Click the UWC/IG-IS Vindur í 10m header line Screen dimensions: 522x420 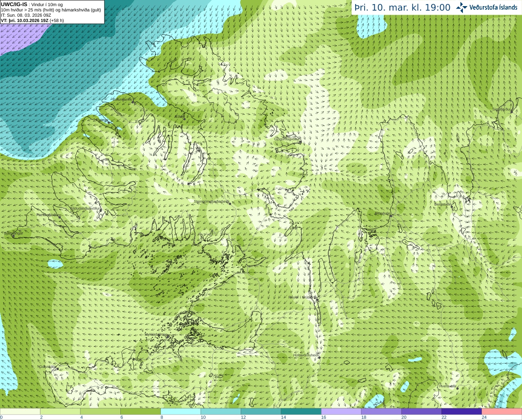tap(32, 4)
